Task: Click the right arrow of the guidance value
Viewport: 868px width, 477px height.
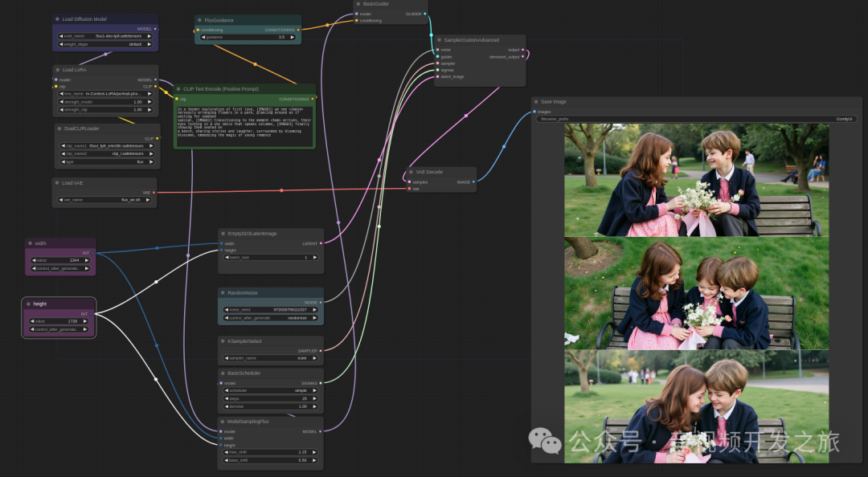Action: 293,37
